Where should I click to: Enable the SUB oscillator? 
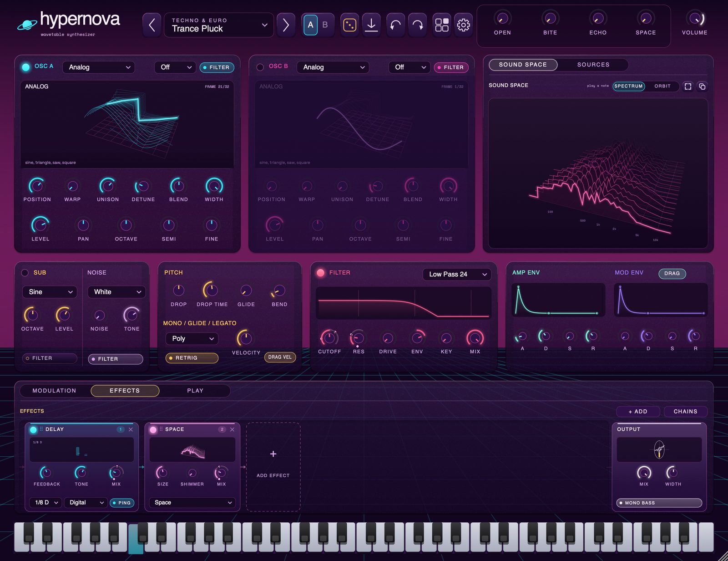pyautogui.click(x=25, y=272)
